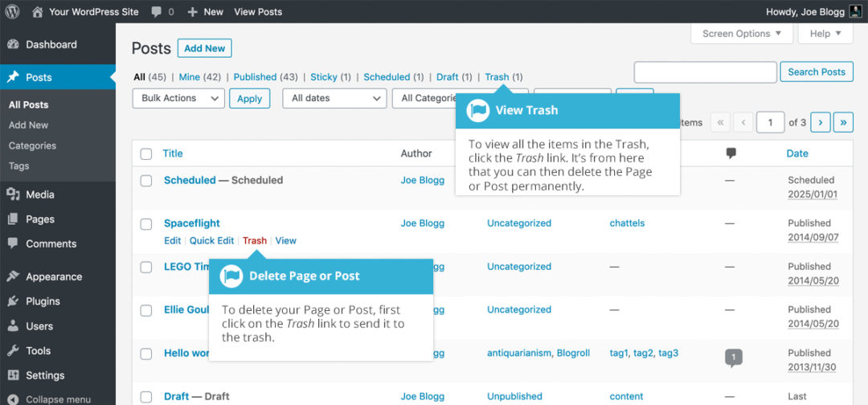Click the home icon beside Your WordPress Site
This screenshot has width=868, height=405.
point(38,11)
